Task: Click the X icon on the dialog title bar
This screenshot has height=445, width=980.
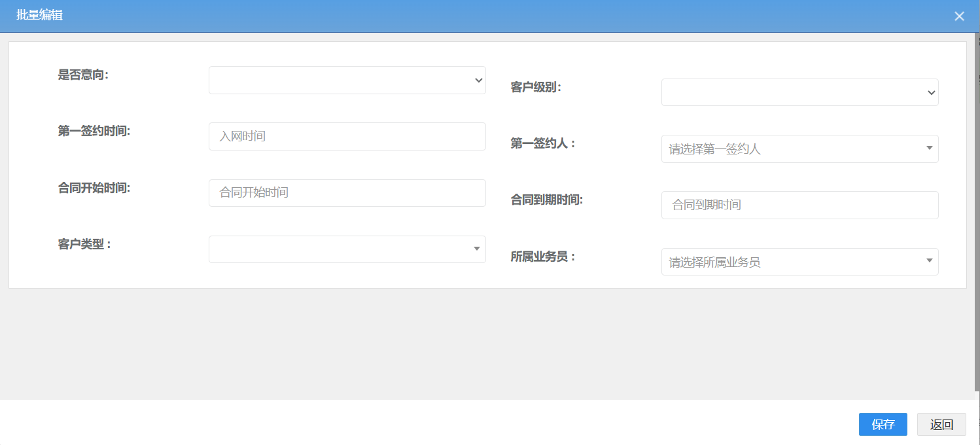Action: coord(959,16)
